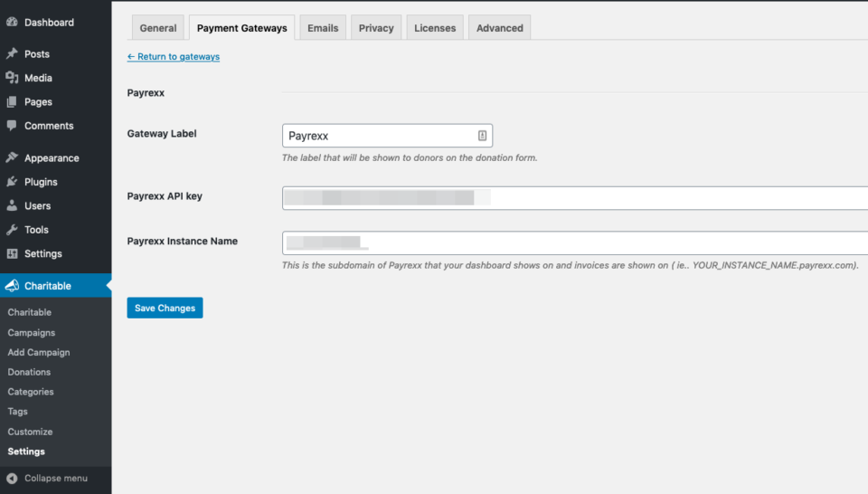Click Add Campaign in submenu
Viewport: 868px width, 494px height.
[x=39, y=352]
